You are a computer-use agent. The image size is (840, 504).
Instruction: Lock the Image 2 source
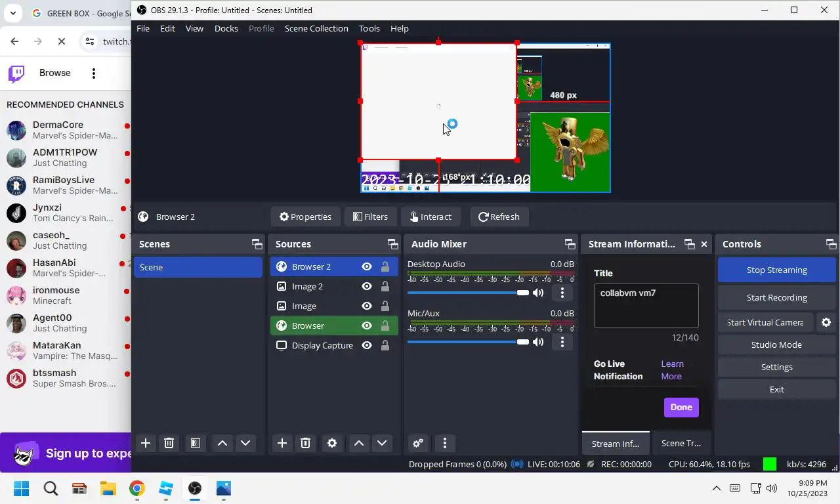coord(385,286)
